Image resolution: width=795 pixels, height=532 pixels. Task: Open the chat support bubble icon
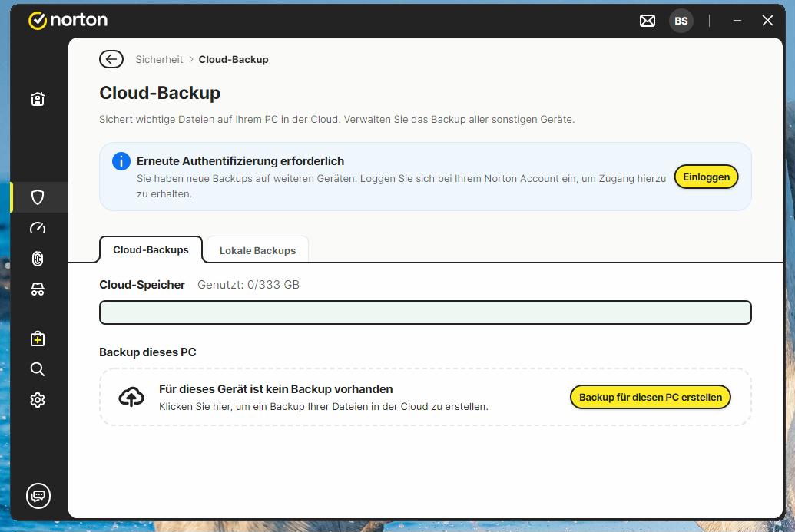(38, 495)
